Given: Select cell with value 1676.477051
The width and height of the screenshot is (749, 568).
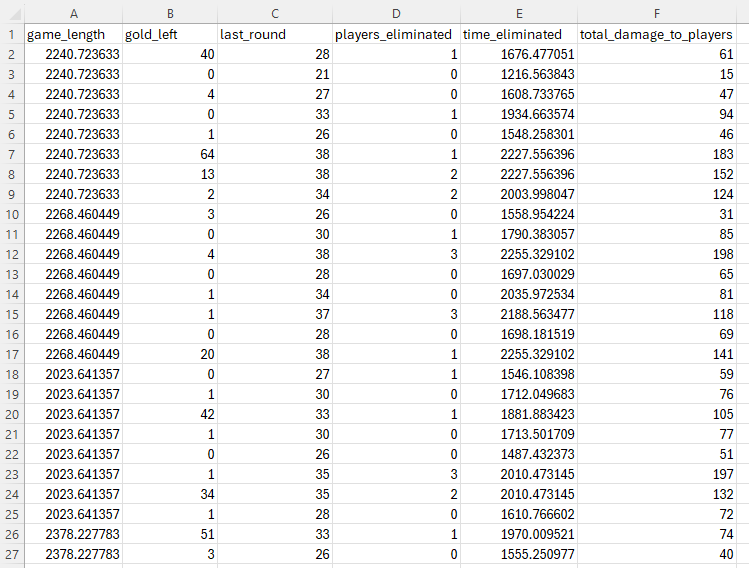Looking at the screenshot, I should [519, 54].
